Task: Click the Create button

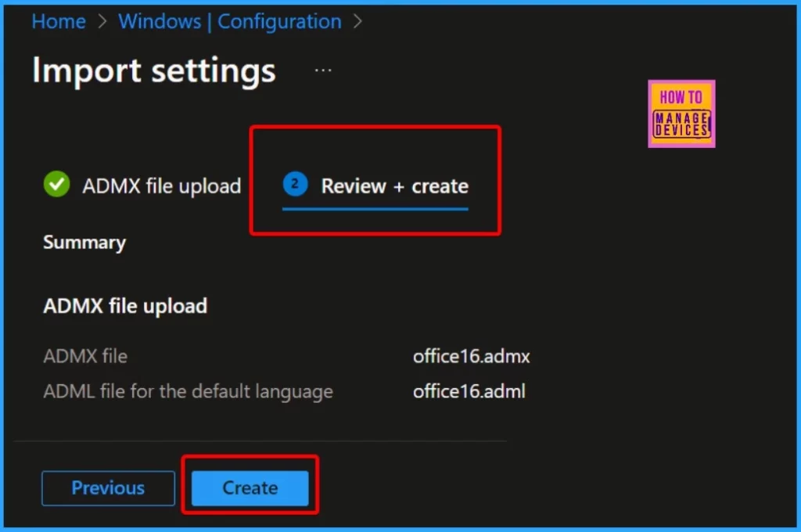Action: (250, 488)
